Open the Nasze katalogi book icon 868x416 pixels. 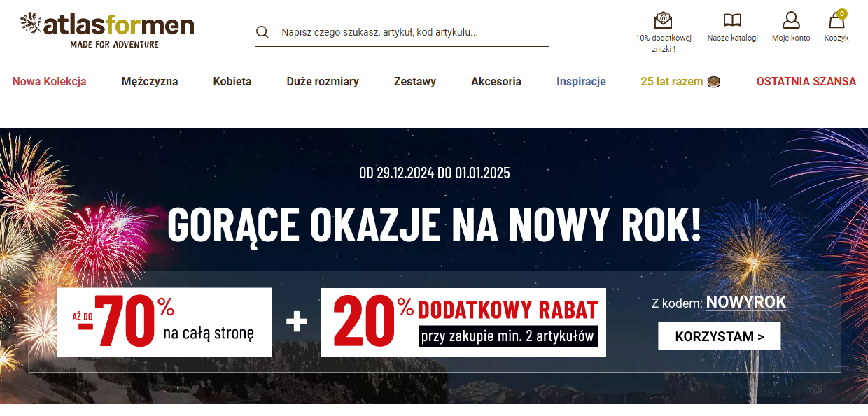(x=732, y=20)
